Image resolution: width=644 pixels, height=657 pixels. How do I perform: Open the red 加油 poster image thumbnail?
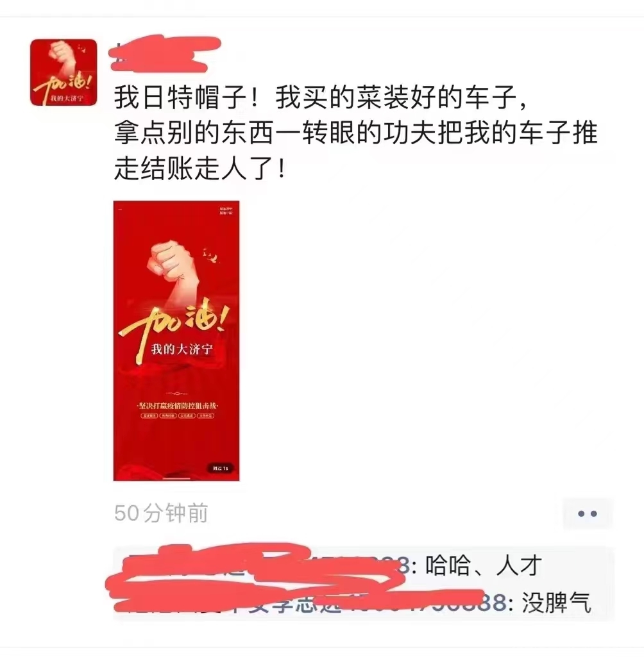click(176, 340)
